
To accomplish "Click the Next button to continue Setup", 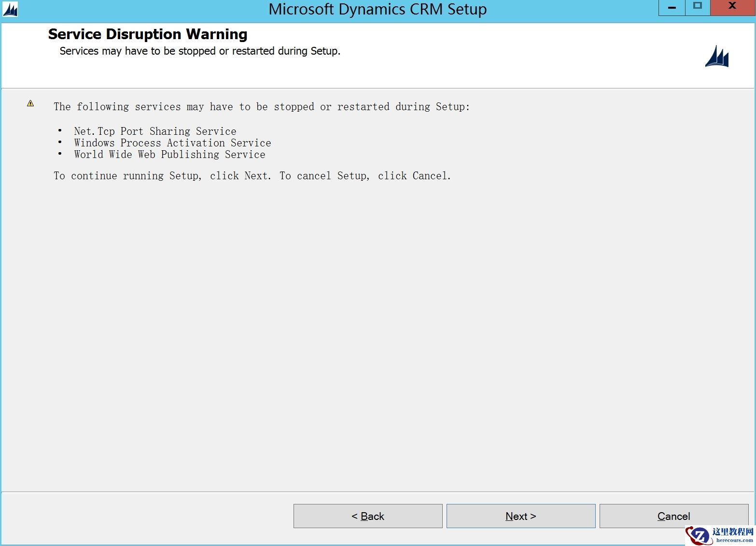I will (x=521, y=516).
